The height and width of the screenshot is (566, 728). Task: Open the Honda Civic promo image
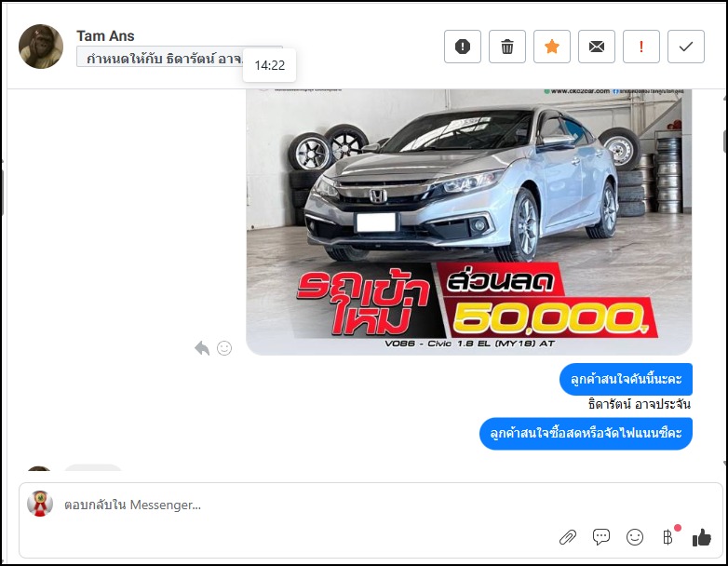(469, 222)
